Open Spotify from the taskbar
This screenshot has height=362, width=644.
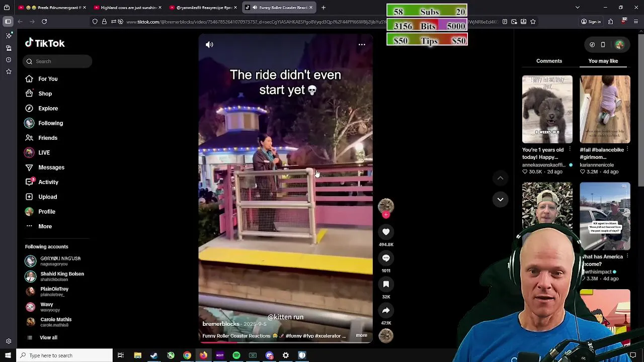point(236,355)
